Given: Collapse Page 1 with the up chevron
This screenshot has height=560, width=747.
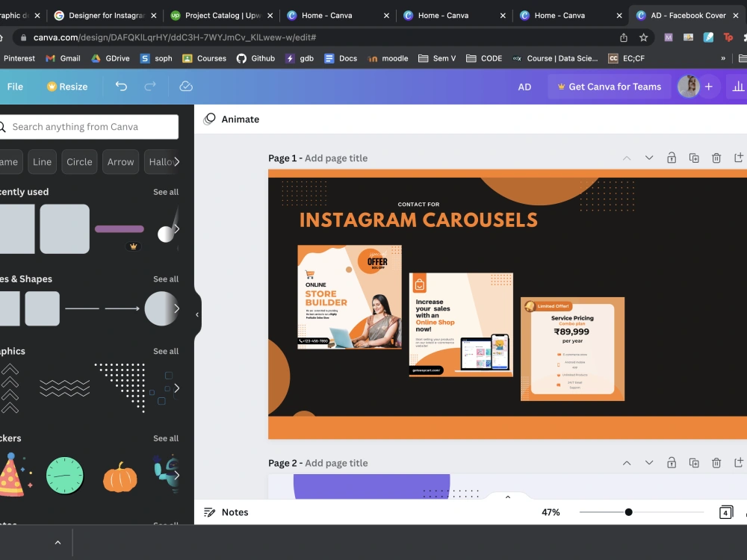Looking at the screenshot, I should pyautogui.click(x=627, y=158).
